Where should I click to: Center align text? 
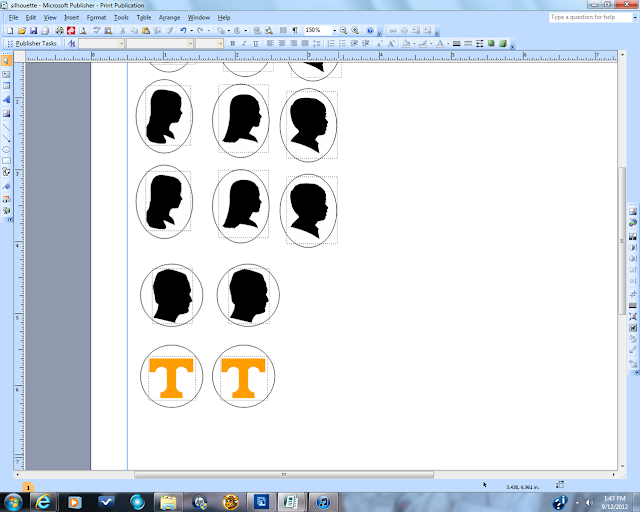click(x=282, y=44)
